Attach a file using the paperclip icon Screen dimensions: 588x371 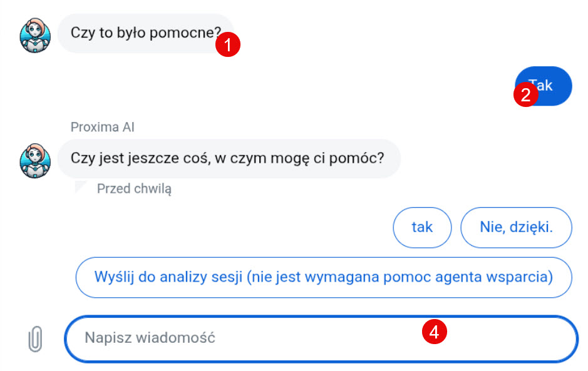point(35,338)
